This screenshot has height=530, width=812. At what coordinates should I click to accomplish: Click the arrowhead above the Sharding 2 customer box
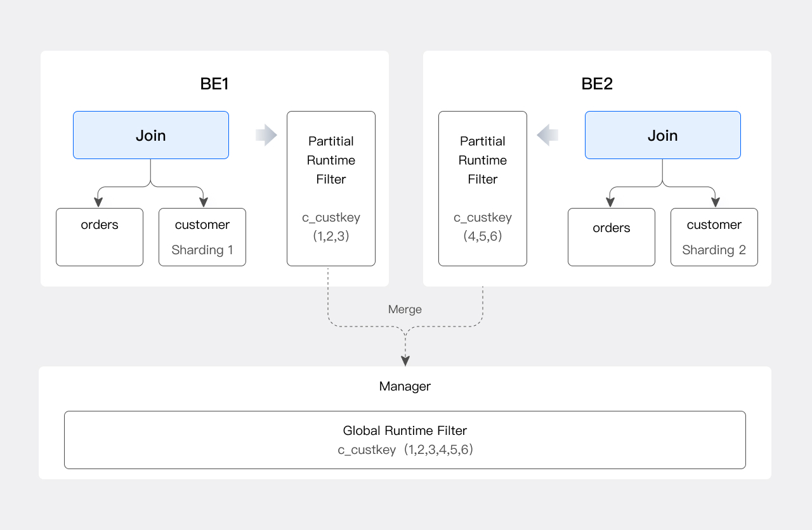[716, 202]
